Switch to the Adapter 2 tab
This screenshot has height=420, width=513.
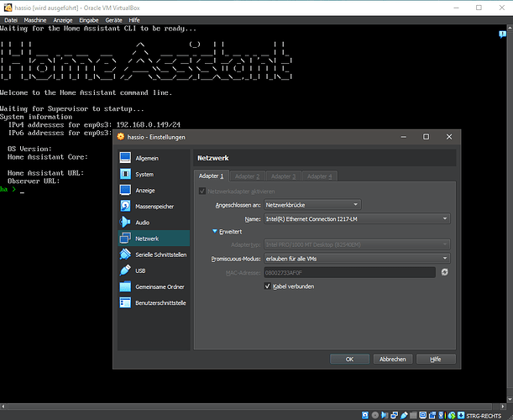click(x=248, y=176)
